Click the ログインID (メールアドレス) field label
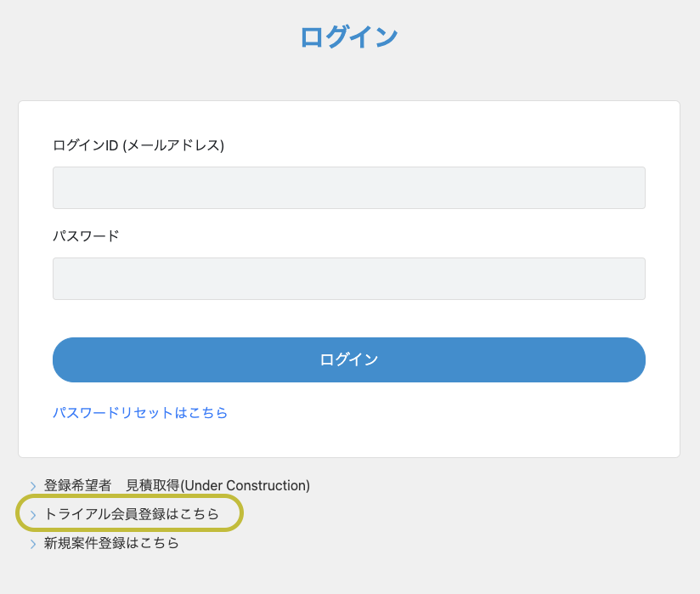Viewport: 700px width, 594px height. click(138, 145)
